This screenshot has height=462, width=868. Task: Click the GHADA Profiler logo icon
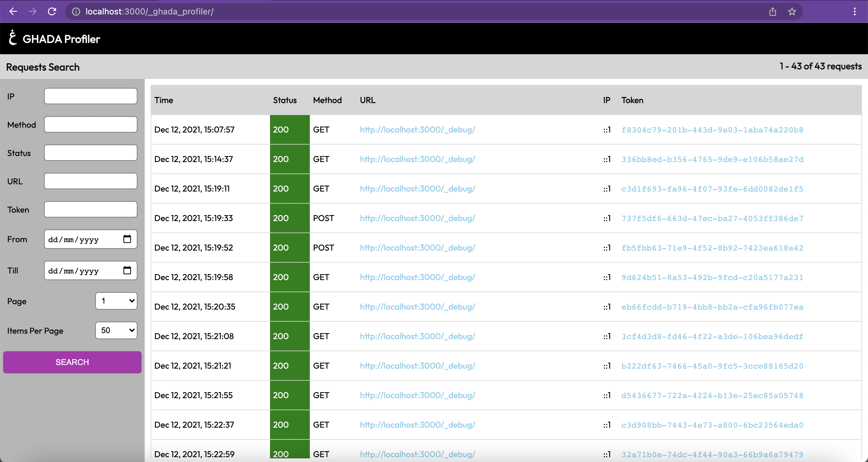(x=13, y=38)
